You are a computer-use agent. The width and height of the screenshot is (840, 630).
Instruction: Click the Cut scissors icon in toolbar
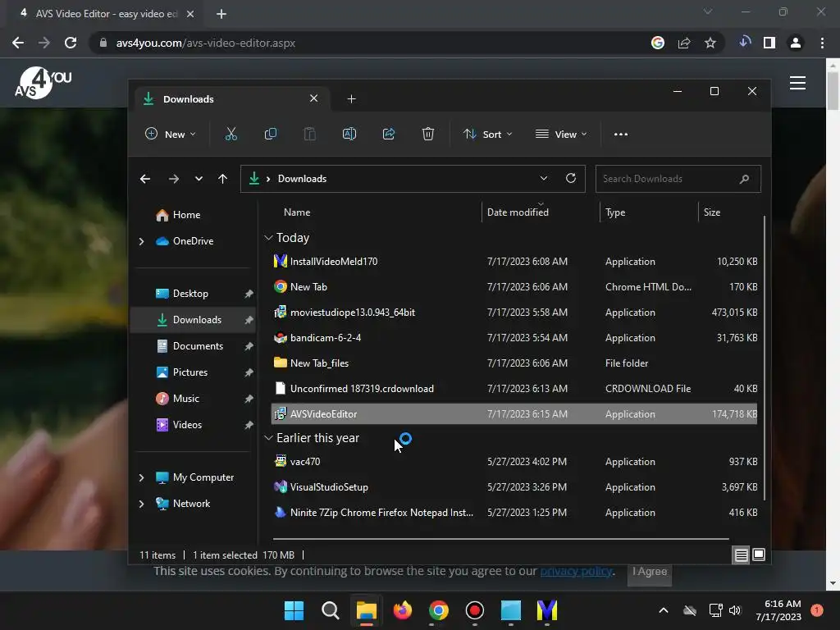231,134
